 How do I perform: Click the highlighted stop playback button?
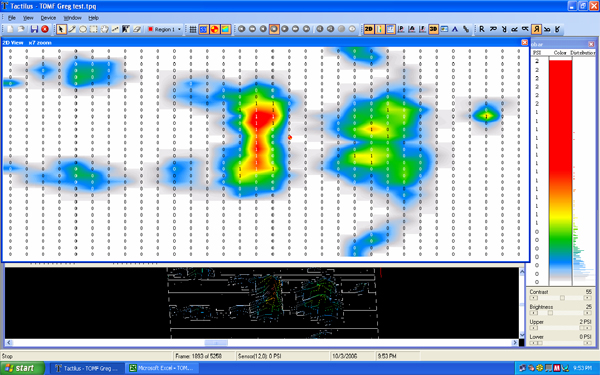(x=274, y=29)
